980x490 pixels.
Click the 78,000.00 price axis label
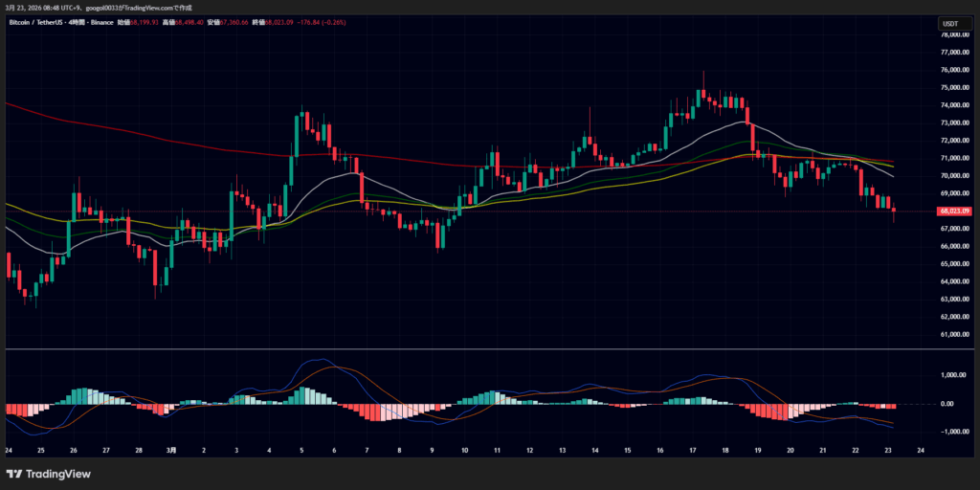pyautogui.click(x=956, y=34)
